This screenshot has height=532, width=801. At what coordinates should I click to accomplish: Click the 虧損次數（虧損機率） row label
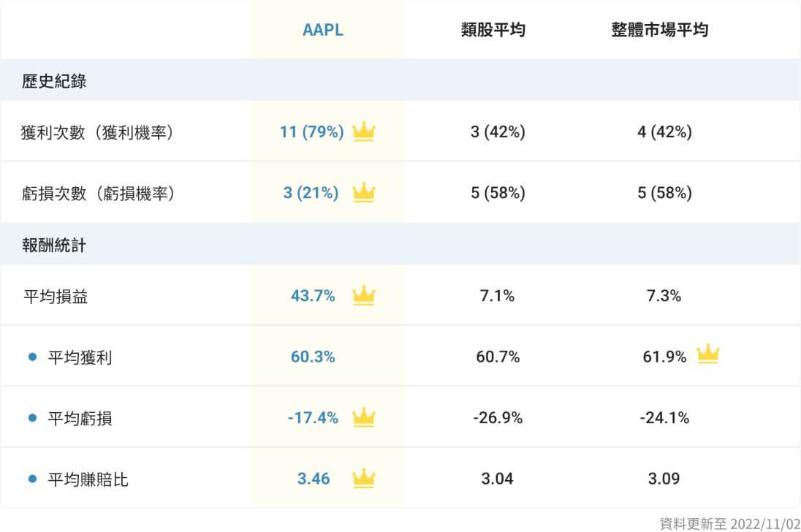click(x=98, y=194)
